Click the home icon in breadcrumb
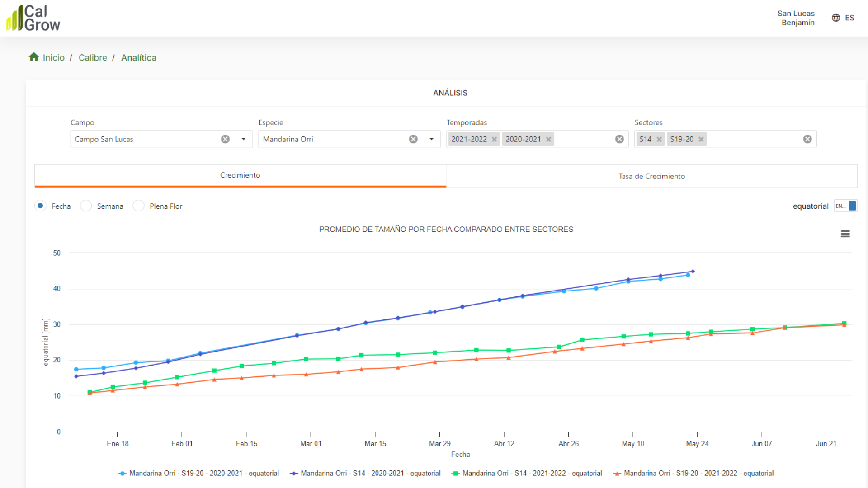 34,57
